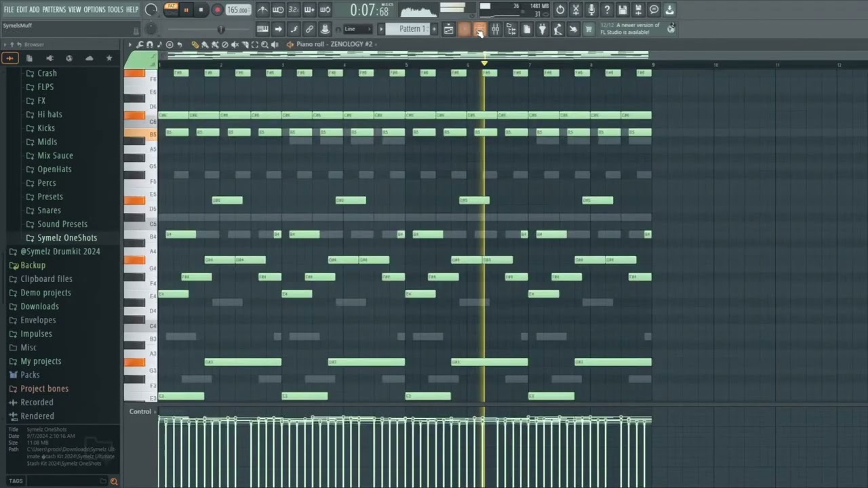Toggle the metronome button
The width and height of the screenshot is (868, 488).
[262, 9]
